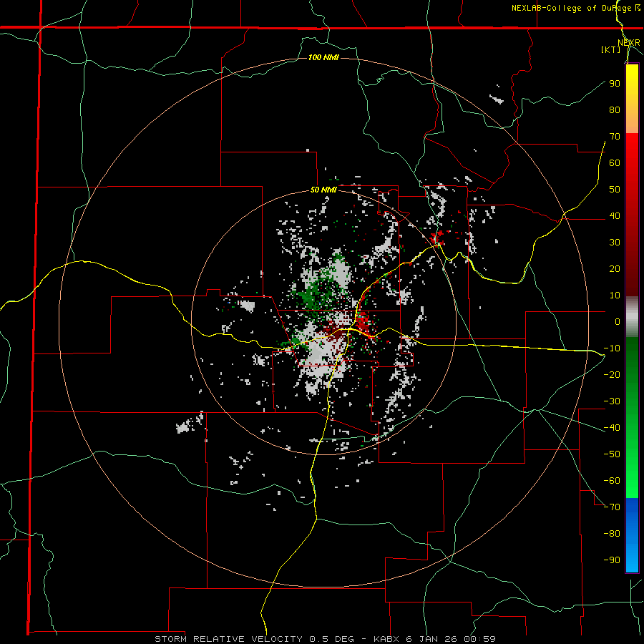Screen dimensions: 644x644
Task: Click the -80 value on velocity scale
Action: coord(612,534)
